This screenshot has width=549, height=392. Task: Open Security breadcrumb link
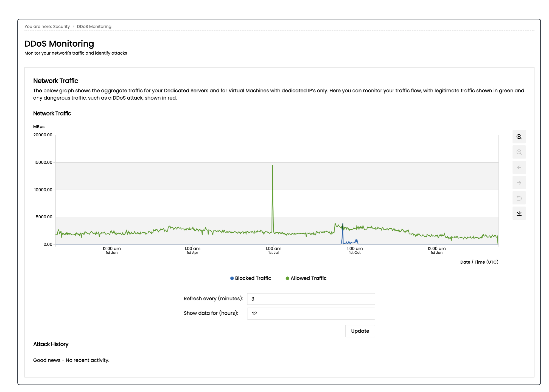point(61,27)
